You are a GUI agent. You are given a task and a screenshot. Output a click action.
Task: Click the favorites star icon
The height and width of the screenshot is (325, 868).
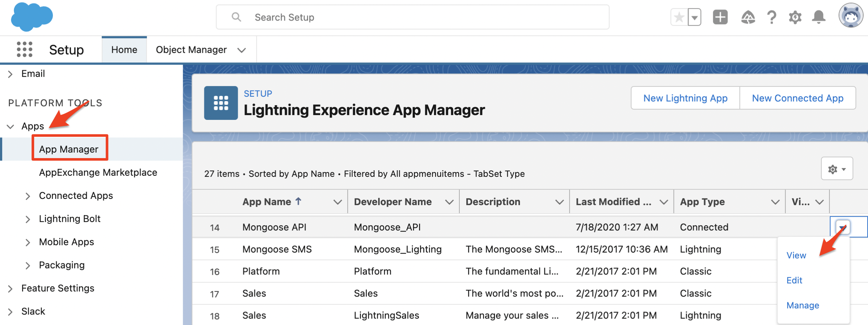tap(679, 17)
